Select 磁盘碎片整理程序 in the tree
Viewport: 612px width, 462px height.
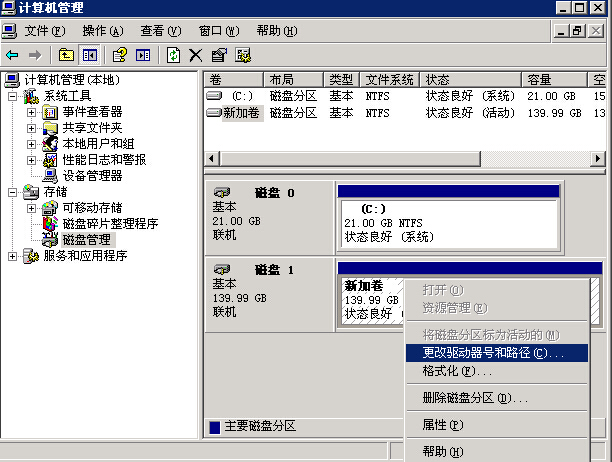110,223
